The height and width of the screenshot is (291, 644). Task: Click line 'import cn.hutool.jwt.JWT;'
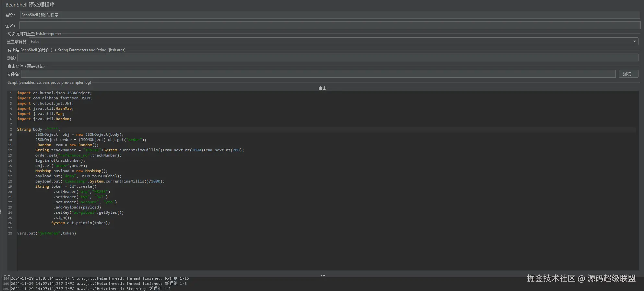45,103
